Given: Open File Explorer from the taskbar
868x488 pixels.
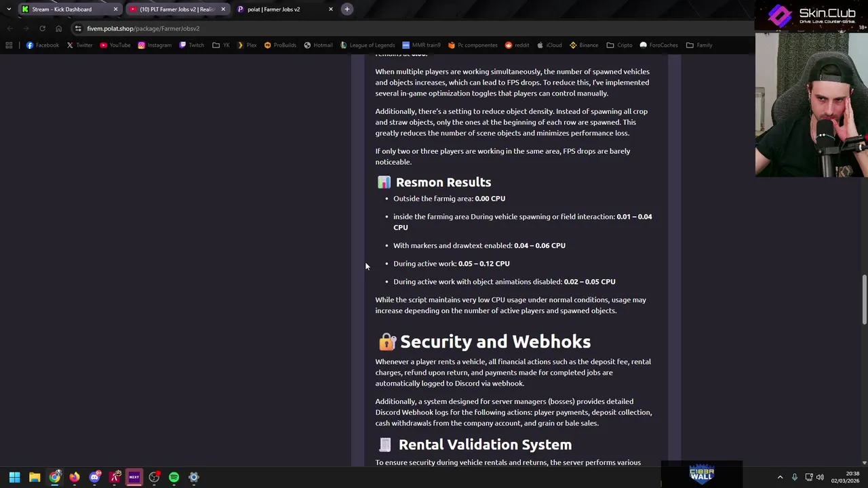Looking at the screenshot, I should pyautogui.click(x=35, y=477).
